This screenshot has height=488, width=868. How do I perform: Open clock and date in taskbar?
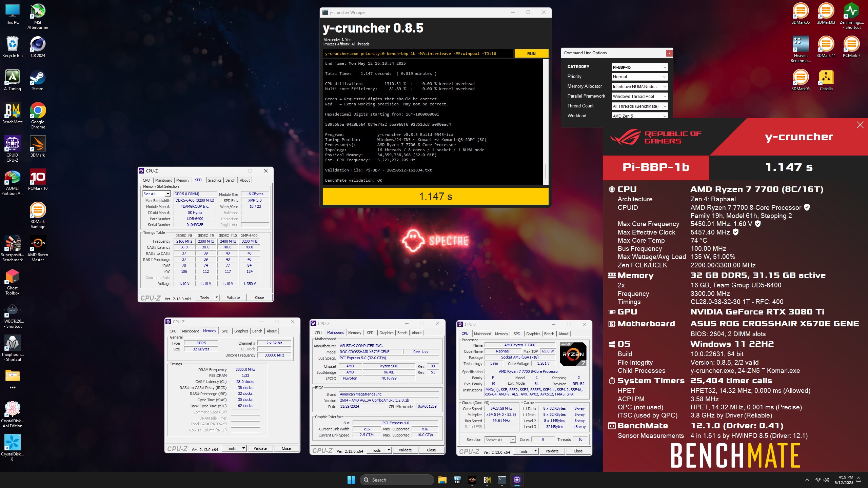coord(844,480)
